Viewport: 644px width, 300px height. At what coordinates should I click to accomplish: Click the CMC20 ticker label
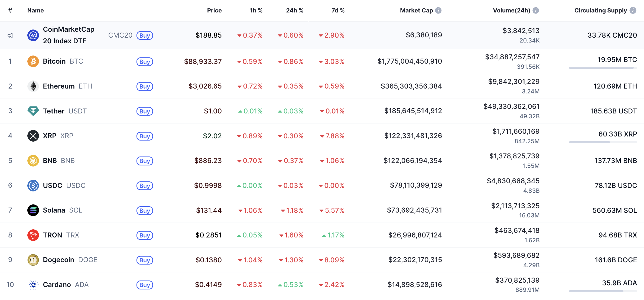(x=120, y=35)
